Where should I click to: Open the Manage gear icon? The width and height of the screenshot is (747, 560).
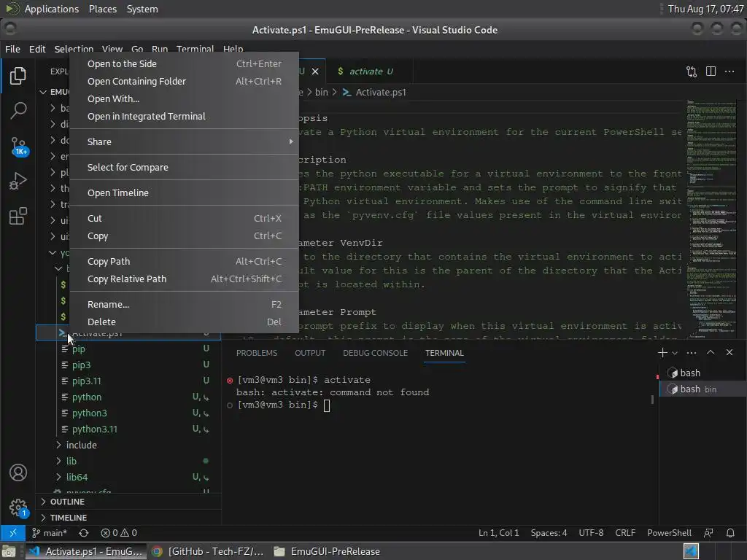coord(18,507)
